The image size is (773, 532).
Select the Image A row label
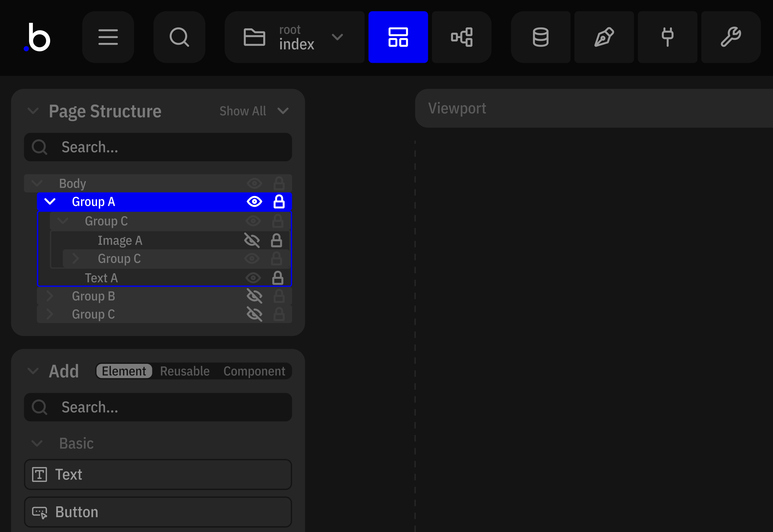120,240
